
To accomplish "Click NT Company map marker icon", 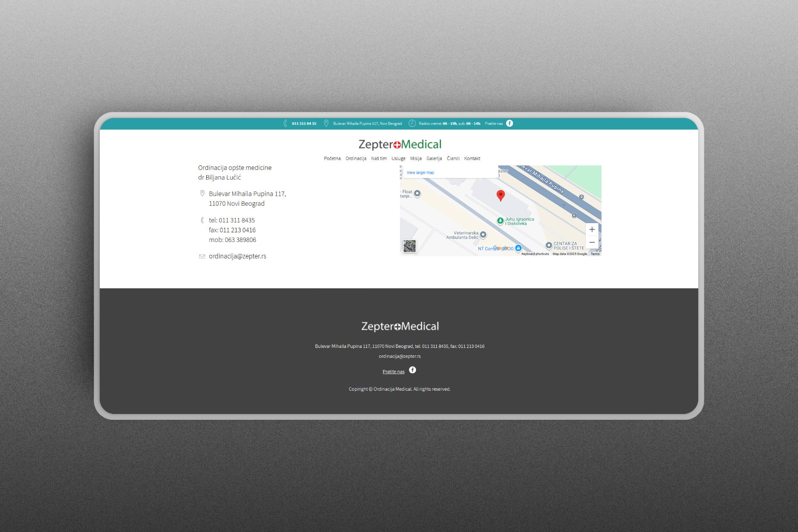I will click(518, 248).
